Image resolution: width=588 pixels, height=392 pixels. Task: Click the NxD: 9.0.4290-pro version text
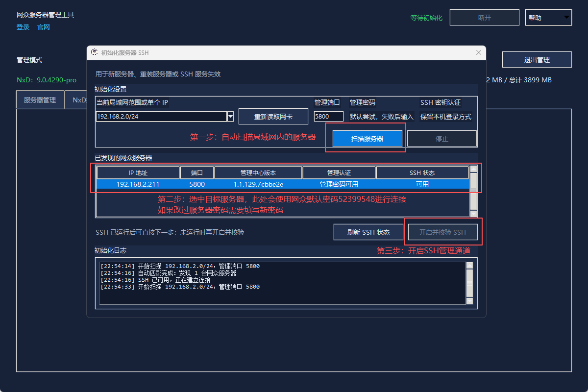[47, 80]
